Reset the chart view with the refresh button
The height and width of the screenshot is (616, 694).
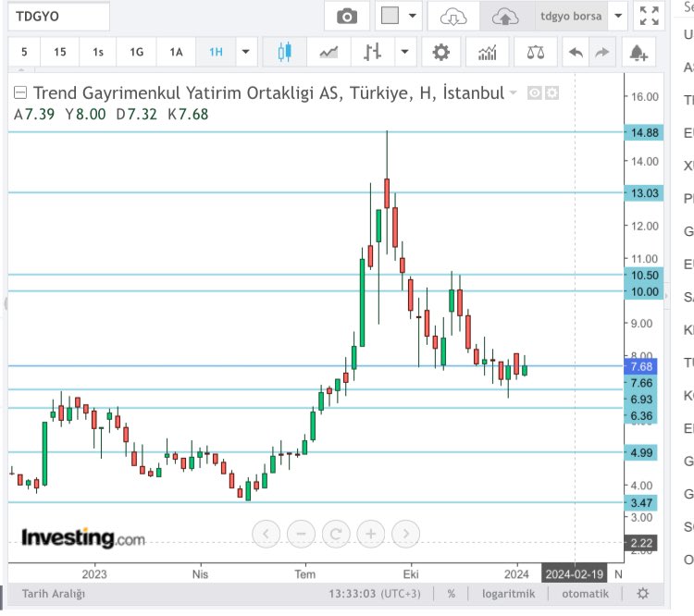[x=336, y=534]
